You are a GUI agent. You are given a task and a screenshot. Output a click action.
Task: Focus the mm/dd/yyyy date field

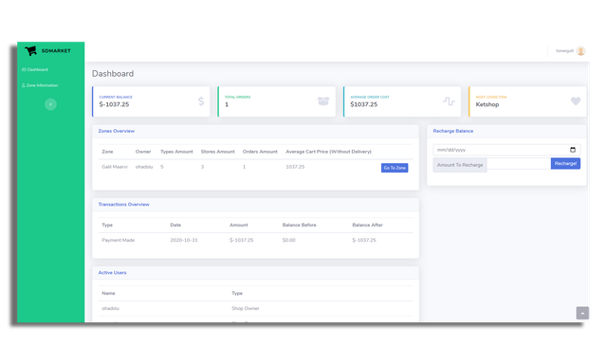tap(506, 150)
